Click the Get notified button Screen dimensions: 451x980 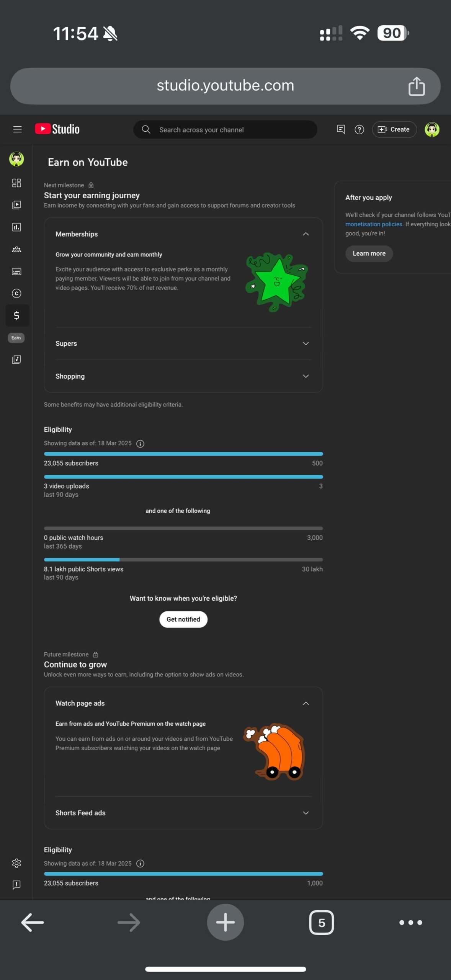point(183,619)
